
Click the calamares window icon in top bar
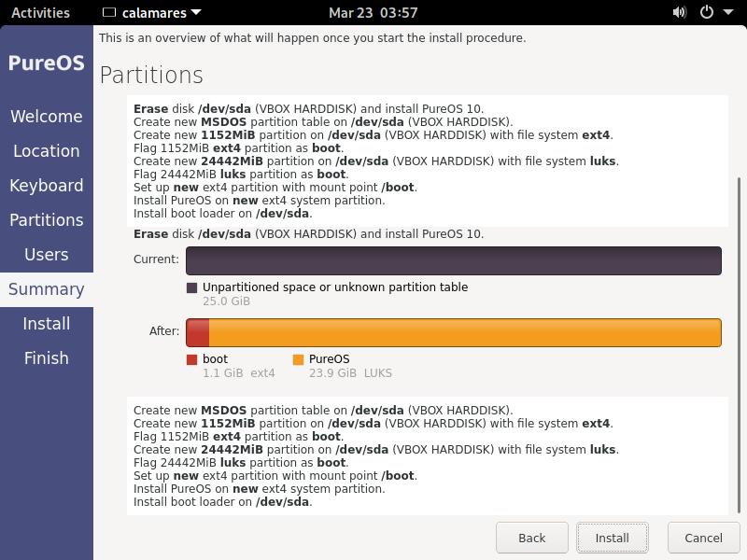(110, 13)
